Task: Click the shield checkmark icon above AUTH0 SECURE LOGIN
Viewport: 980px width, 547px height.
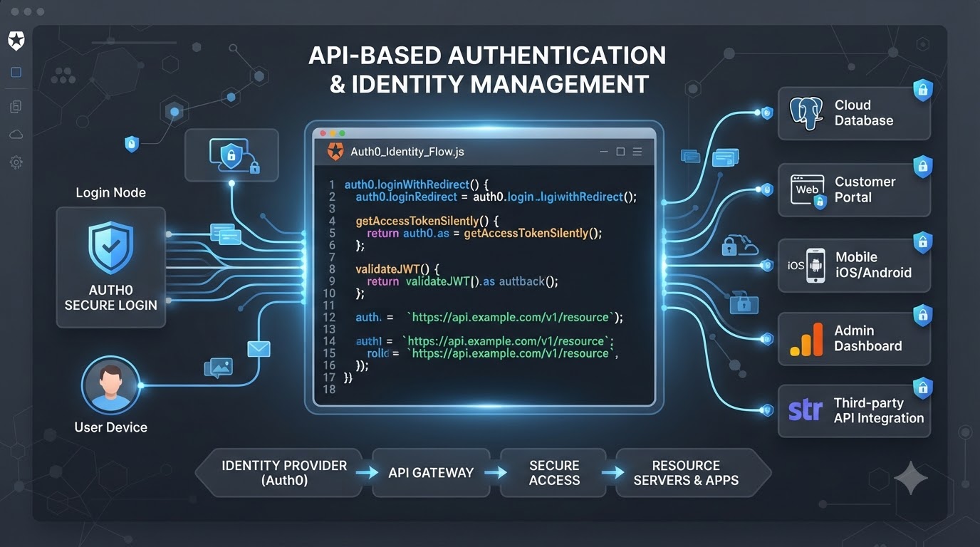Action: [110, 248]
